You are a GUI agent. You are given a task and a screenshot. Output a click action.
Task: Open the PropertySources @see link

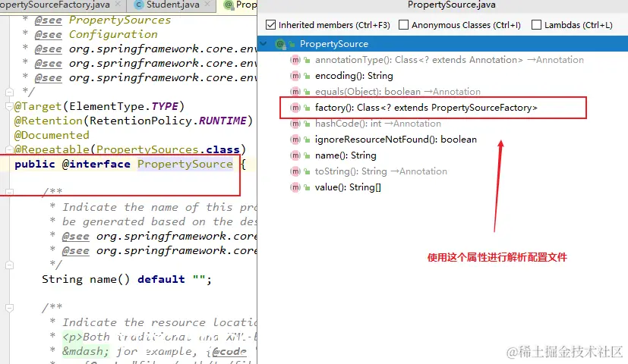[120, 20]
